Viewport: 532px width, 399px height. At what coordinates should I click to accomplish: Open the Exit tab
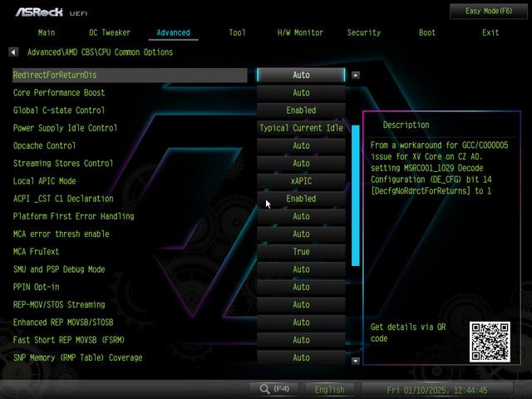tap(490, 32)
